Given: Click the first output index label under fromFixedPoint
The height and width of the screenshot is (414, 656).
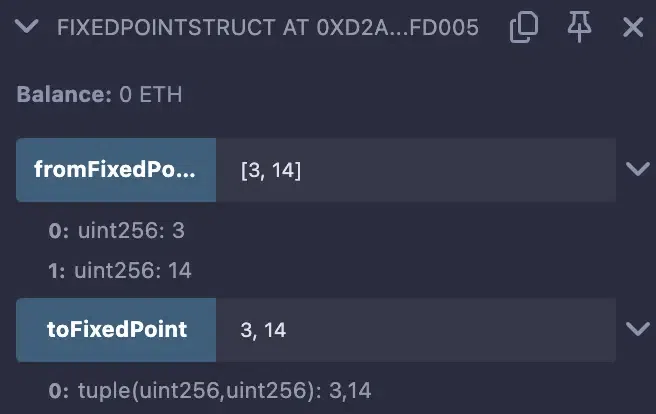Looking at the screenshot, I should 58,230.
